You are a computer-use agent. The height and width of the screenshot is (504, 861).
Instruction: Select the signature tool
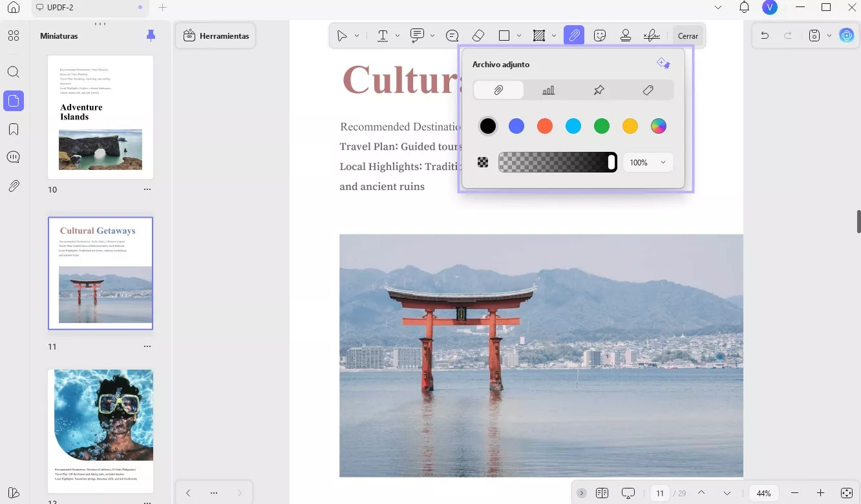click(652, 36)
